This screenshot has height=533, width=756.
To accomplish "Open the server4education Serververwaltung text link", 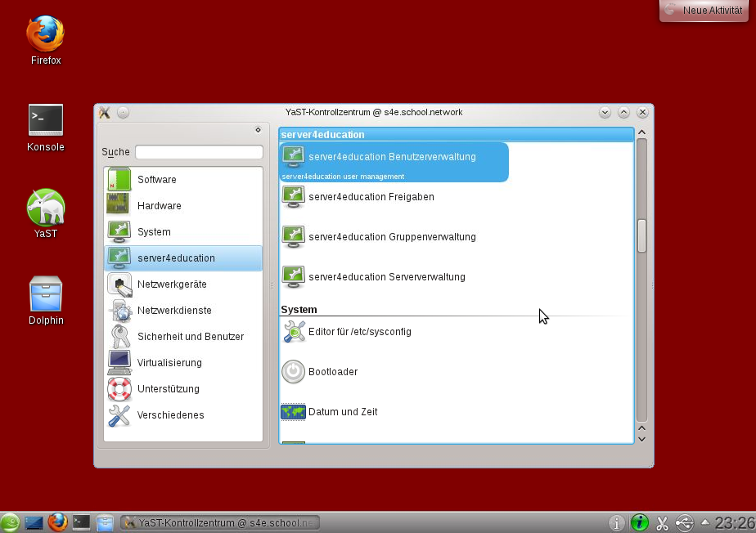I will click(387, 276).
